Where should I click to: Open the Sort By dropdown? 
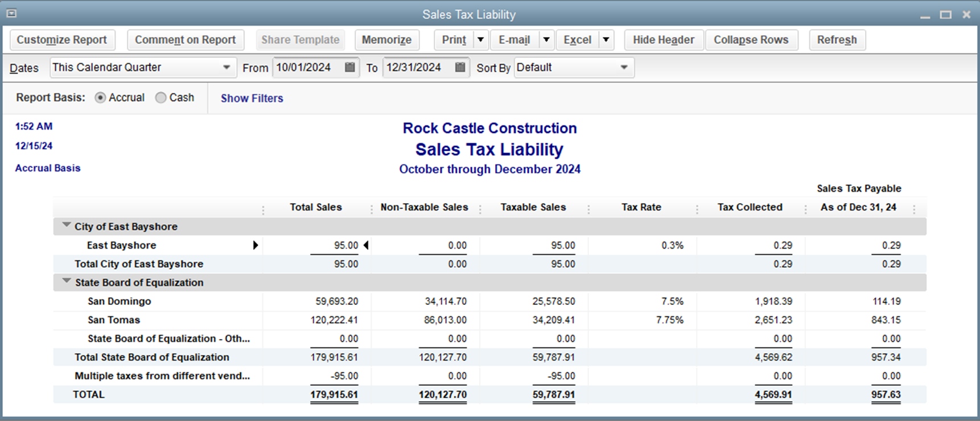click(624, 67)
